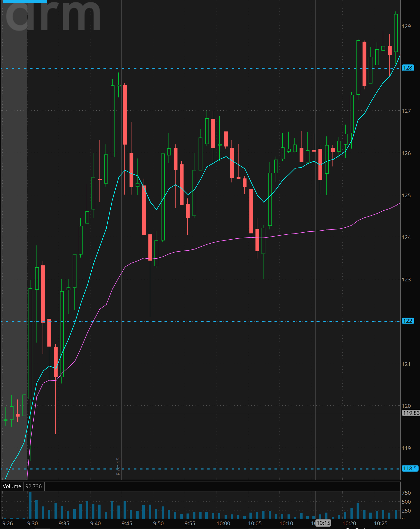Click the 10:15 highlighted time label
Viewport: 420px width, 529px height.
(323, 523)
